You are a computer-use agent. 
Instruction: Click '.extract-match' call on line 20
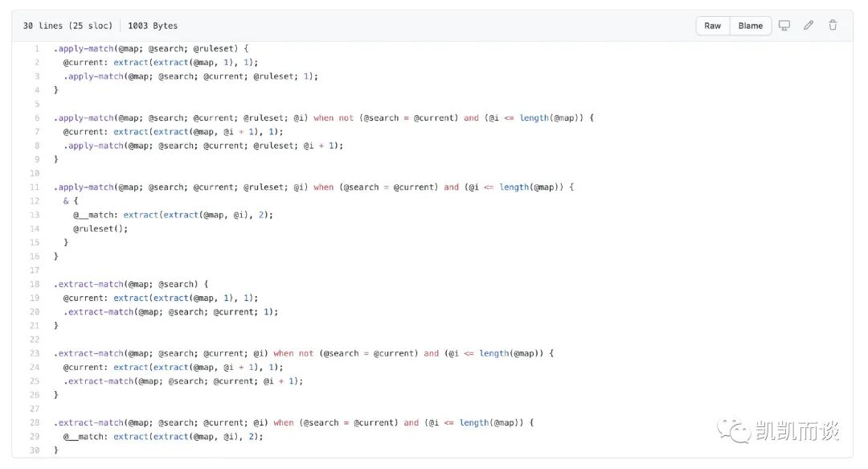[98, 312]
